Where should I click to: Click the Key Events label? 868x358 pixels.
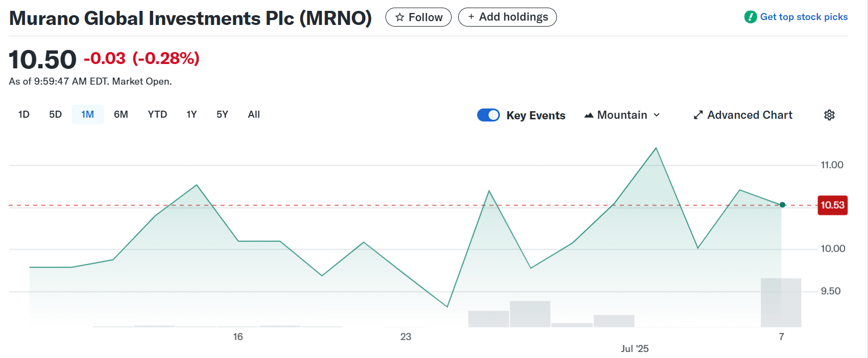click(x=536, y=116)
